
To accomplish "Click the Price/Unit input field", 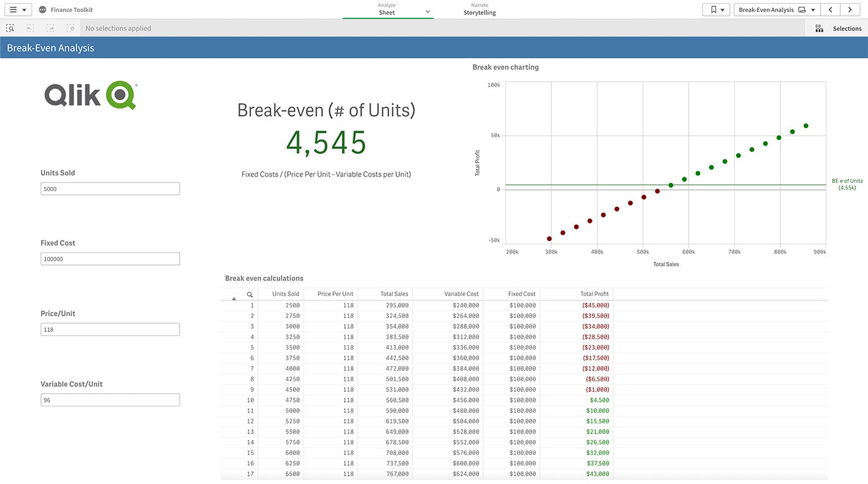I will (110, 329).
